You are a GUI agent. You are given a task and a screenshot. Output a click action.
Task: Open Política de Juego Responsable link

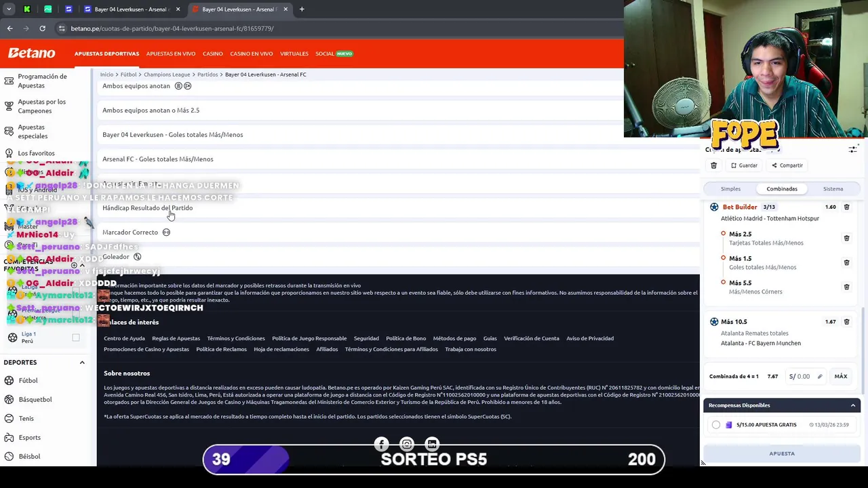pyautogui.click(x=309, y=338)
